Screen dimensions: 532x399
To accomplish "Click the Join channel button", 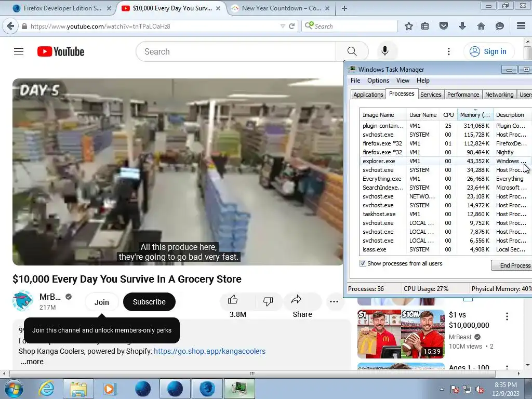I will pyautogui.click(x=101, y=302).
